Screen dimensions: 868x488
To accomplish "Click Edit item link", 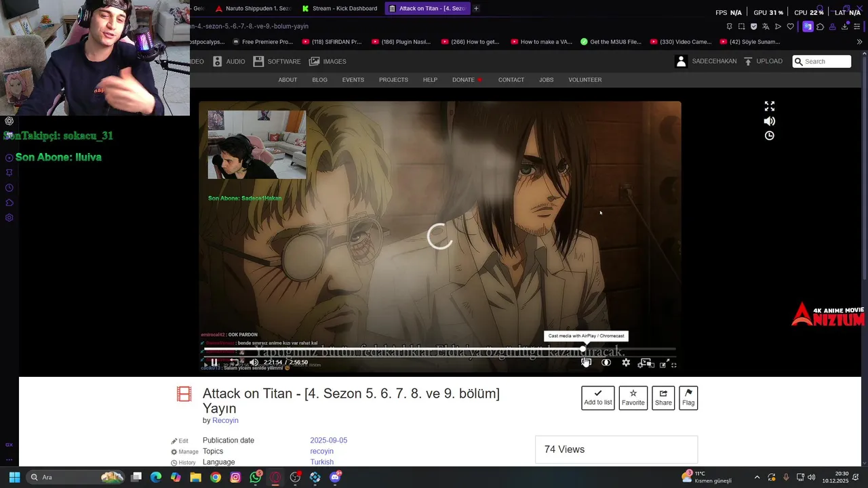I will click(180, 441).
